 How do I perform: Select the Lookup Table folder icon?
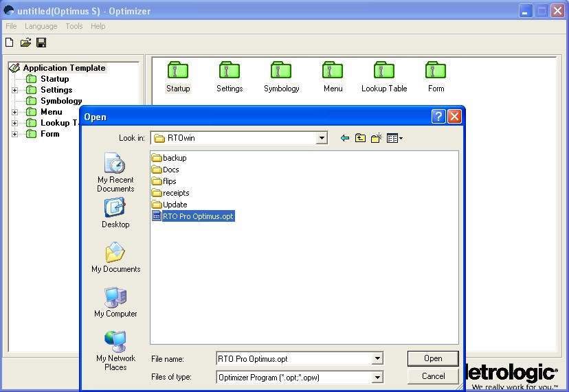point(384,71)
